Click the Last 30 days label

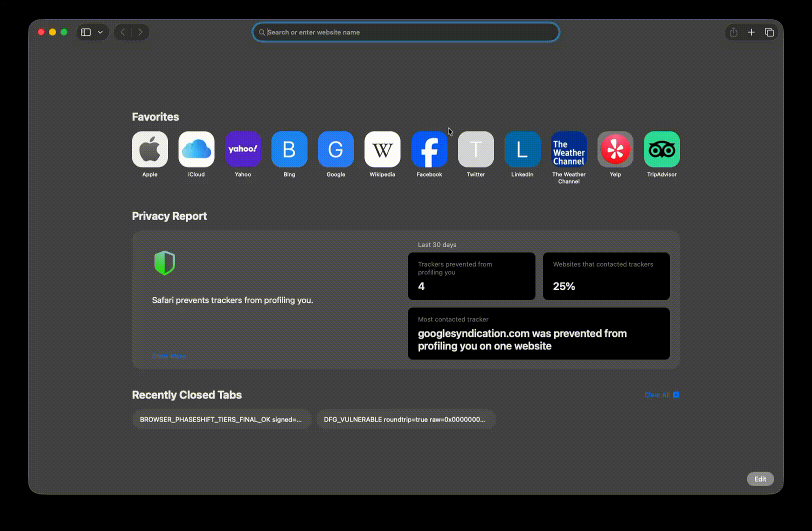[x=437, y=244]
